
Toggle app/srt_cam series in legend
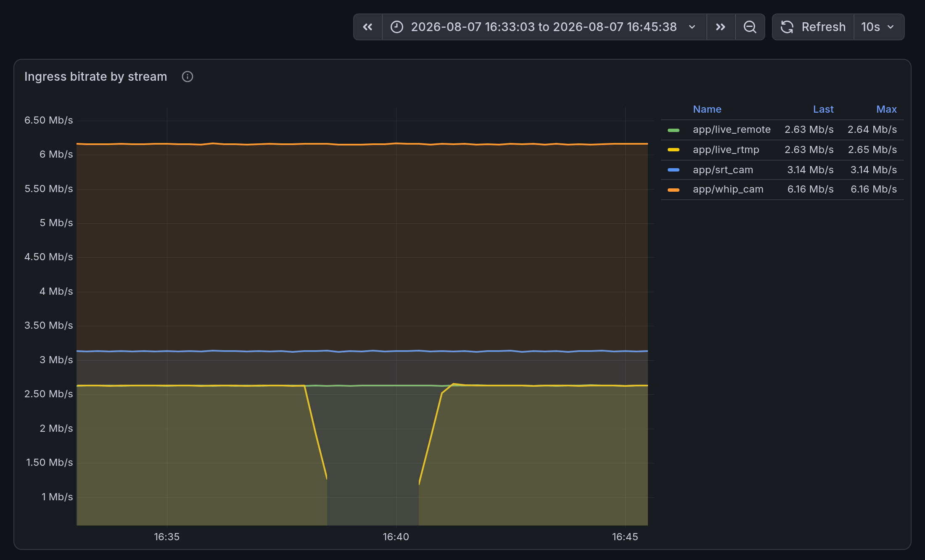coord(723,170)
